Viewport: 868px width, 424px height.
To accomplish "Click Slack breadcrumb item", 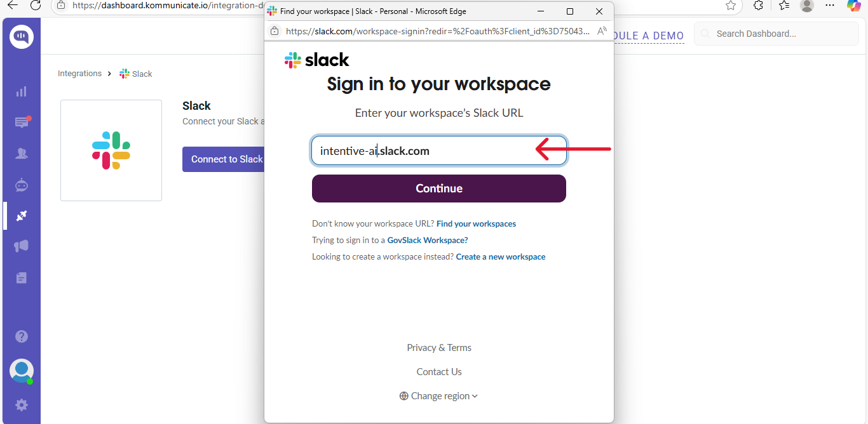I will point(136,74).
